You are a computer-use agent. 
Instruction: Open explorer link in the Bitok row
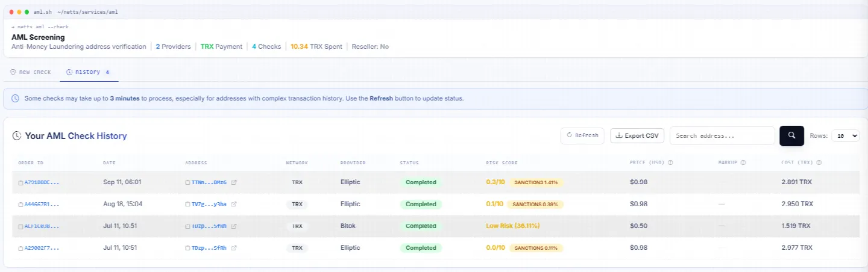(x=234, y=226)
